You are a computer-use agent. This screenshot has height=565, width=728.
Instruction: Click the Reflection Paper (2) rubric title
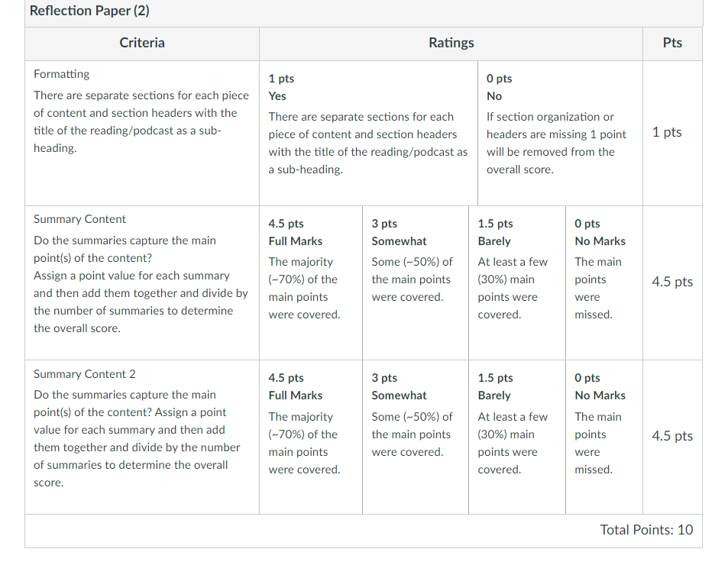click(89, 11)
